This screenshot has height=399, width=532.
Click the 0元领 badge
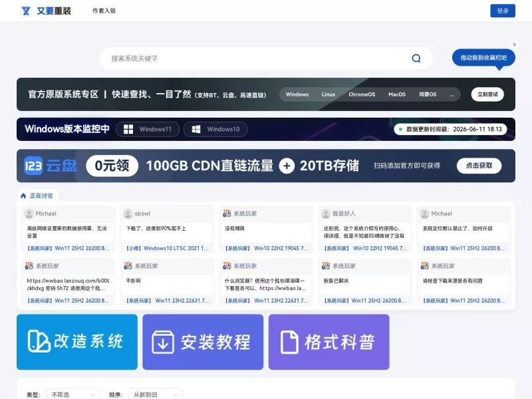coord(112,166)
